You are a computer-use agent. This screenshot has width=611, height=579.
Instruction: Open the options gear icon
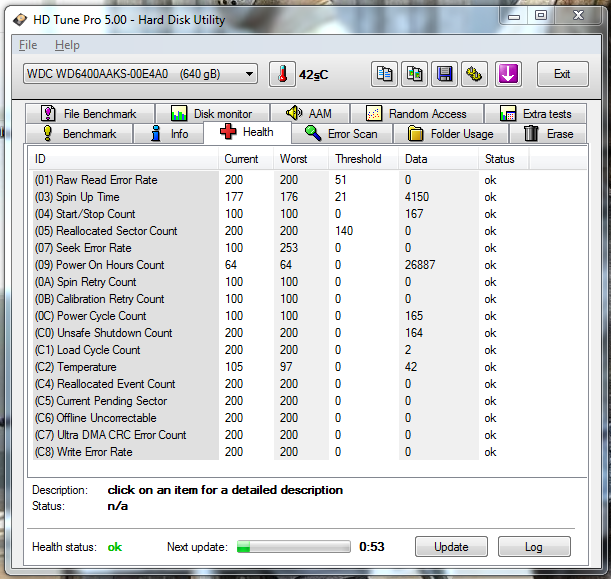tap(475, 74)
